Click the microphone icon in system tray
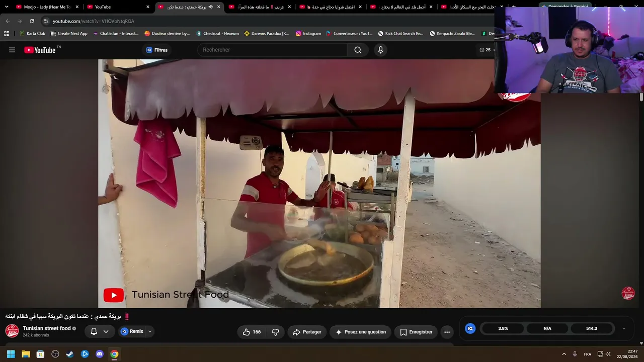 [575, 354]
